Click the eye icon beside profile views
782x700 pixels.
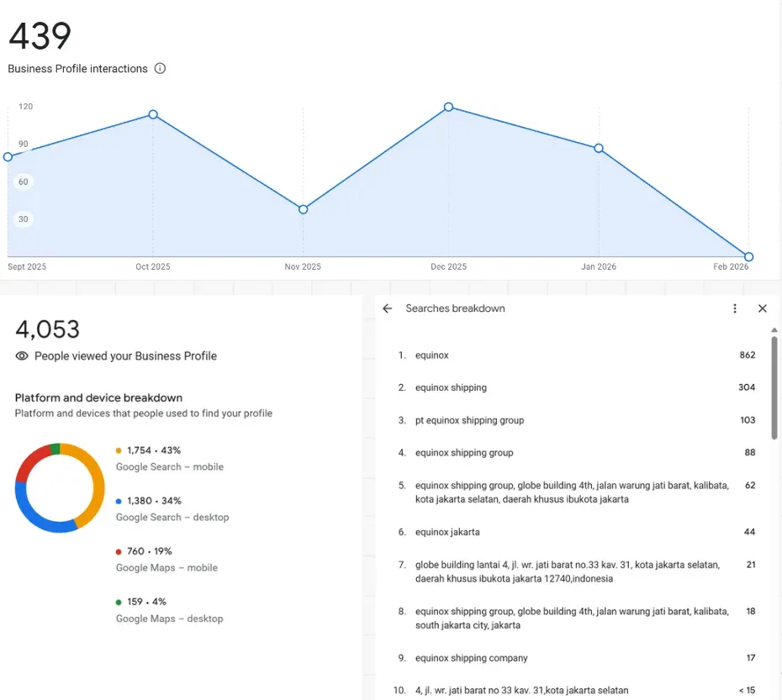23,356
